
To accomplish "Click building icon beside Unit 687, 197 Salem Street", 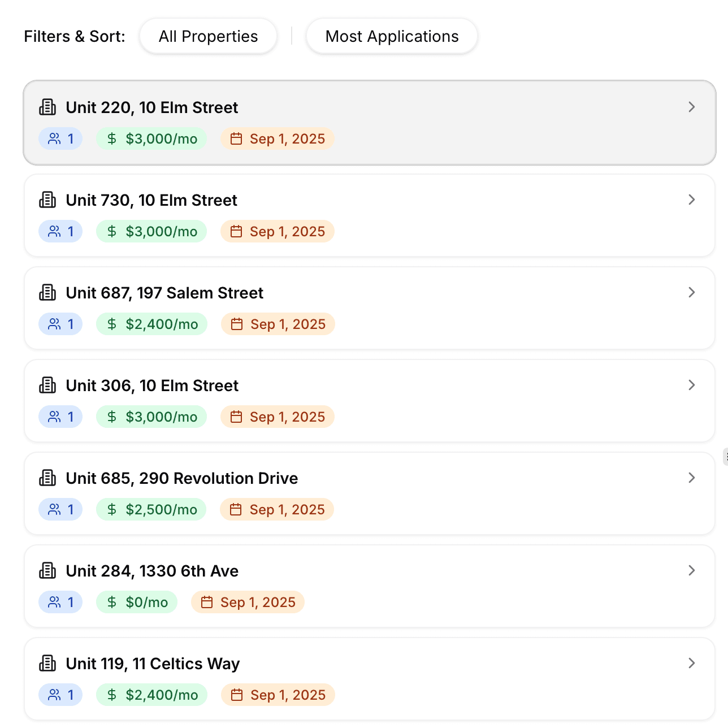I will pyautogui.click(x=47, y=292).
